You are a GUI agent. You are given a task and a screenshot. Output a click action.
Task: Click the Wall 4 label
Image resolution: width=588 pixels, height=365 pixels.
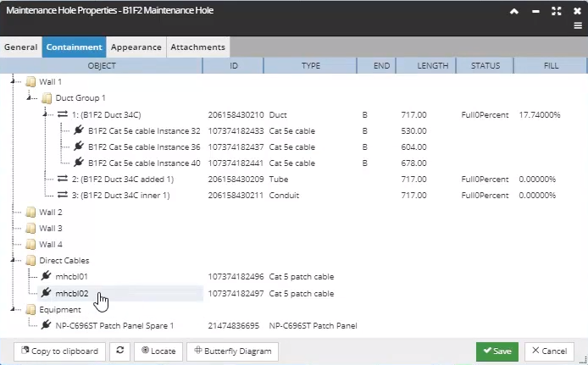51,245
